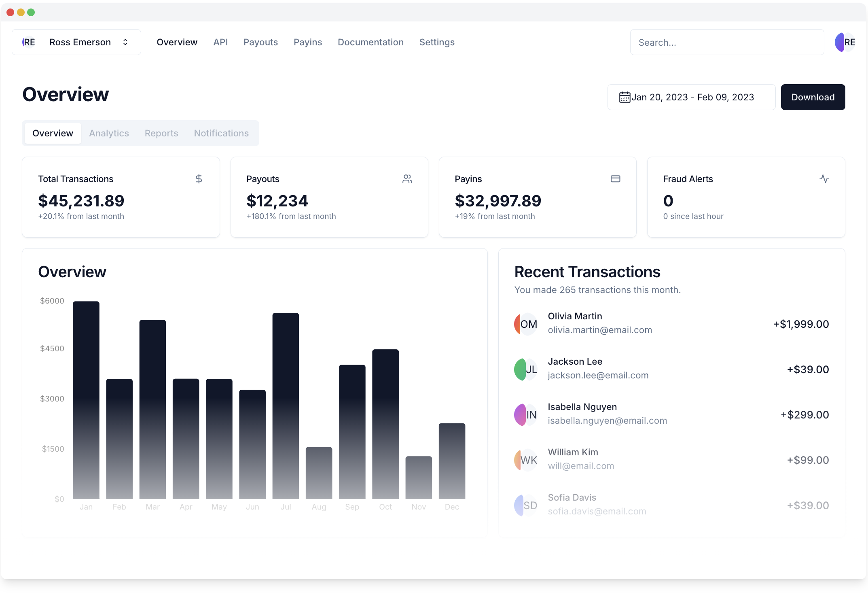Image resolution: width=868 pixels, height=599 pixels.
Task: Click Sofia Davis's avatar in Recent Transactions
Action: click(526, 505)
